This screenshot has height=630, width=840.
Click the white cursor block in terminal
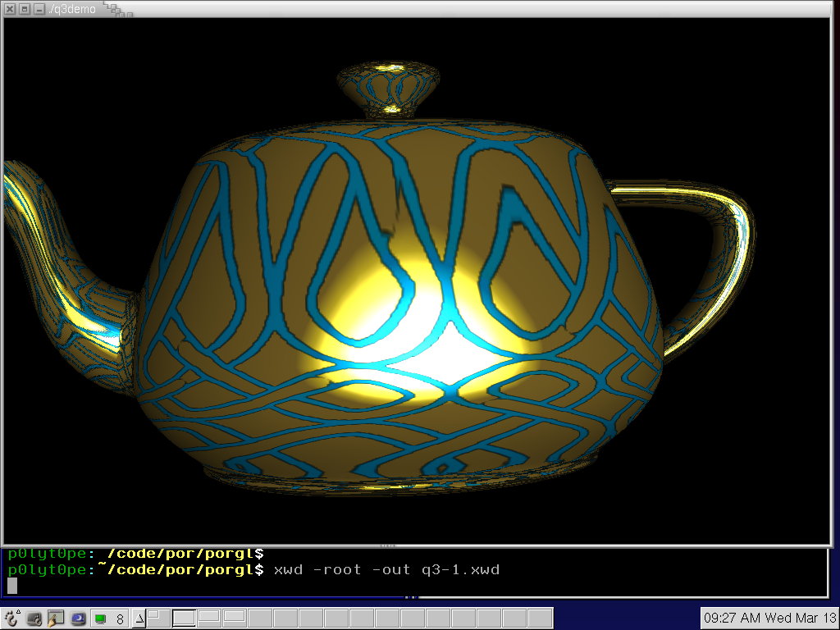tap(12, 585)
